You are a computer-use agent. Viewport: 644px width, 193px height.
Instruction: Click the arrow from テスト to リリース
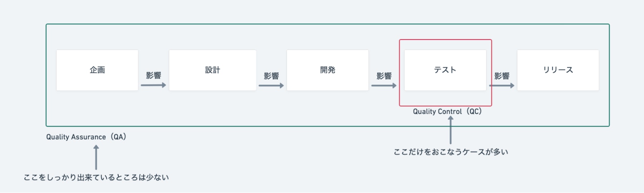coord(502,85)
